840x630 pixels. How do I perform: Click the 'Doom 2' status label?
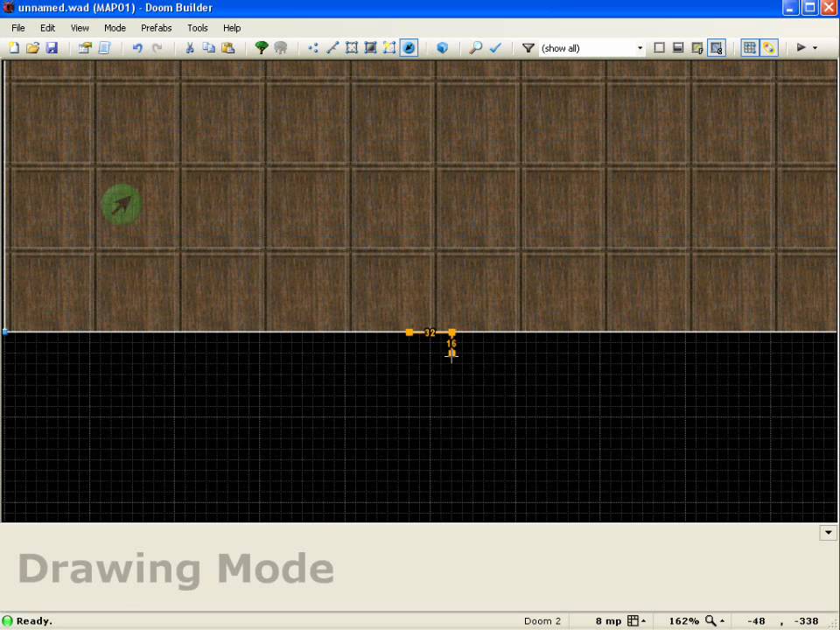pos(542,621)
